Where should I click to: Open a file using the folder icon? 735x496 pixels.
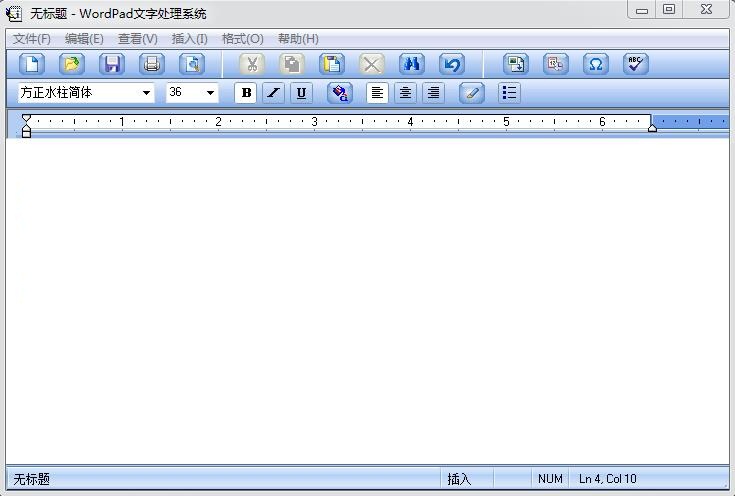pyautogui.click(x=72, y=64)
